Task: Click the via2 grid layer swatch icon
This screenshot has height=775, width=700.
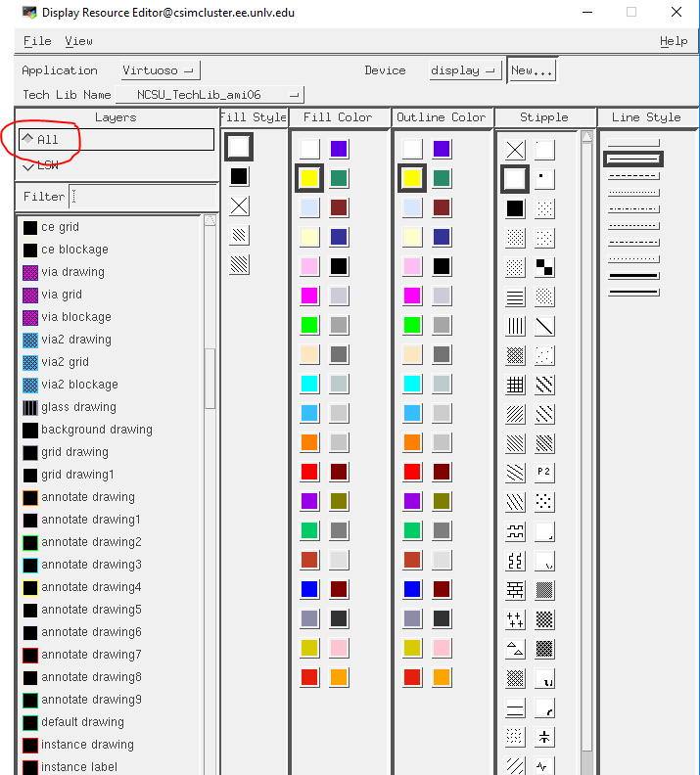Action: pyautogui.click(x=30, y=362)
